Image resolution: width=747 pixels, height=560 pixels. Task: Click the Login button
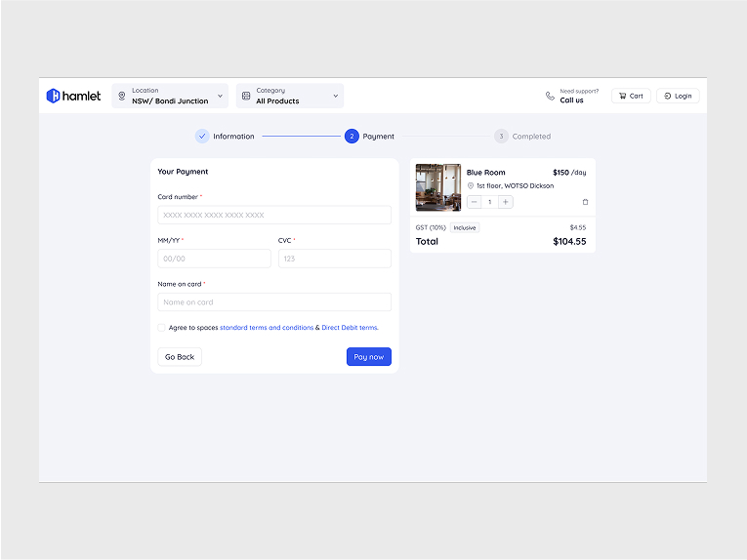click(x=678, y=96)
